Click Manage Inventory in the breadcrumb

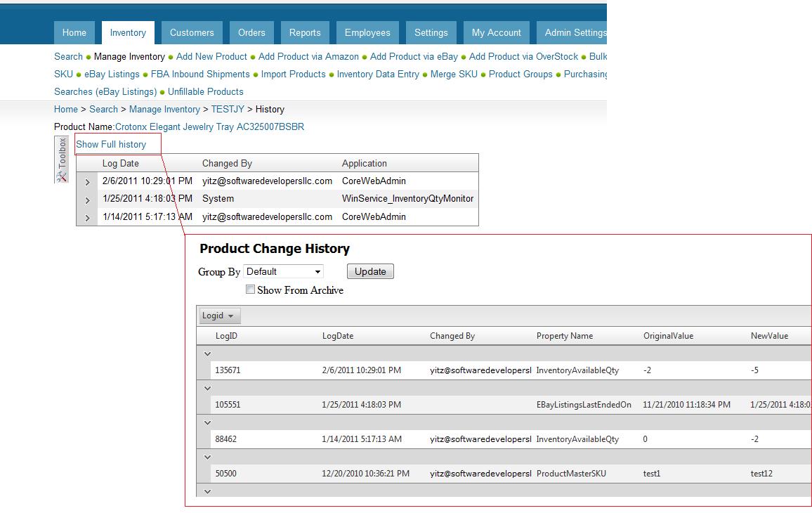click(164, 110)
